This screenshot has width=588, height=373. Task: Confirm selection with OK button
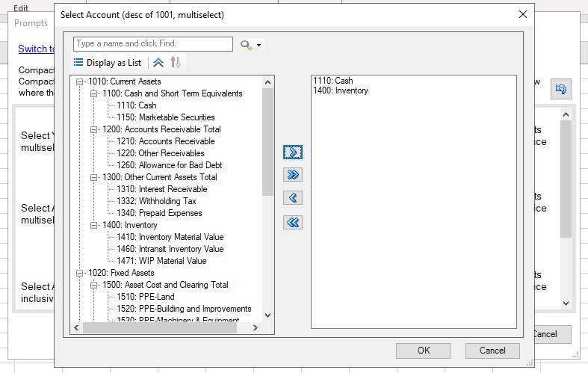click(423, 351)
